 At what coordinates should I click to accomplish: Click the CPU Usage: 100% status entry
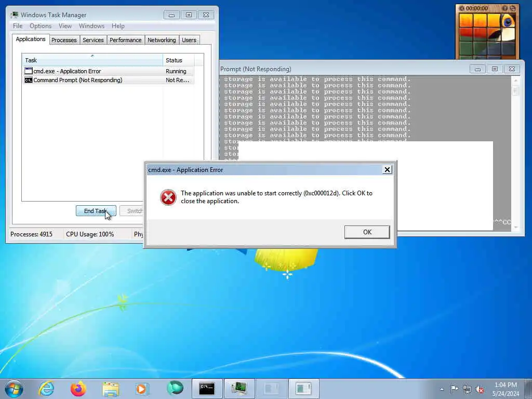90,234
